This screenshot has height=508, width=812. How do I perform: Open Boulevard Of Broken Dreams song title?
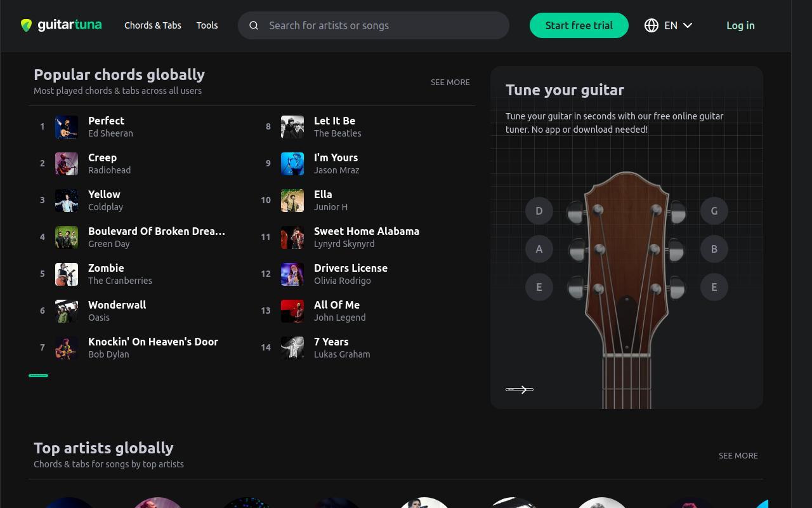click(157, 231)
